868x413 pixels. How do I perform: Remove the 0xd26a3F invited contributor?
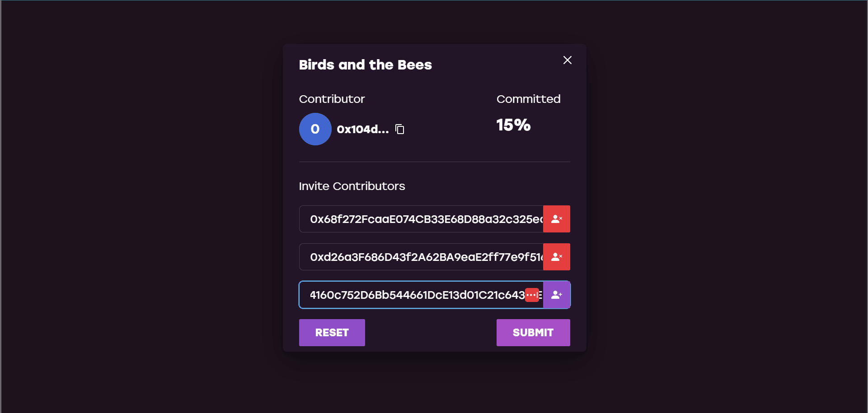tap(557, 257)
